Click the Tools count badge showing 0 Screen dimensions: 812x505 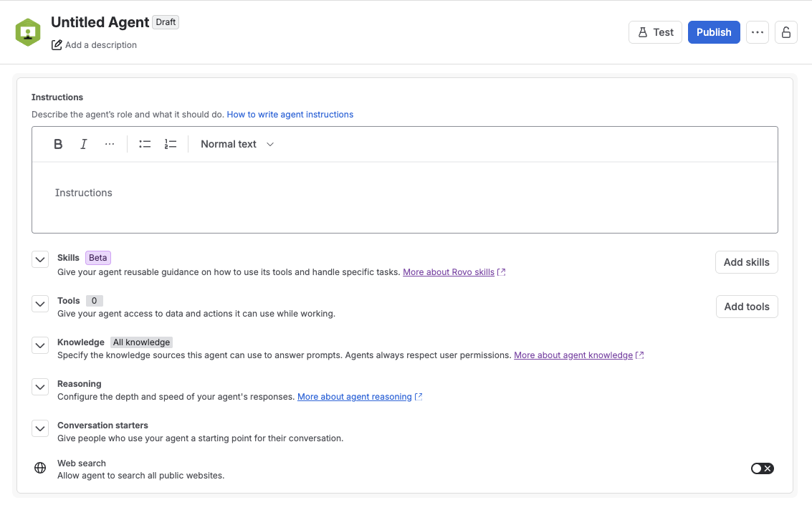95,301
